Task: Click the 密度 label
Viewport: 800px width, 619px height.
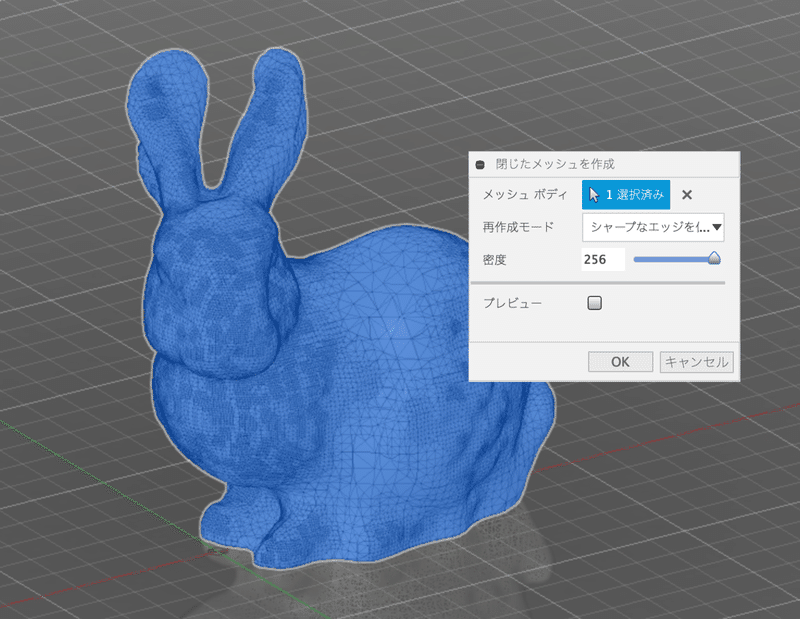Action: [494, 260]
